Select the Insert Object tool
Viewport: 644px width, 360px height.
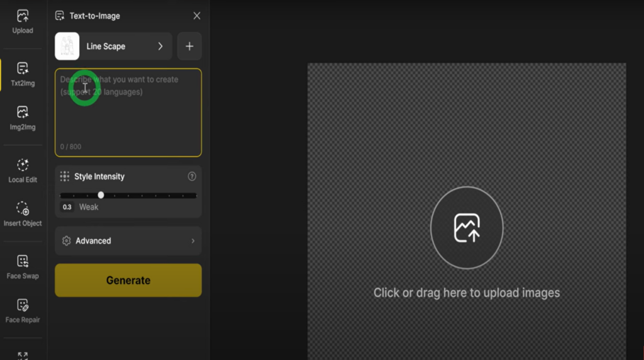23,214
